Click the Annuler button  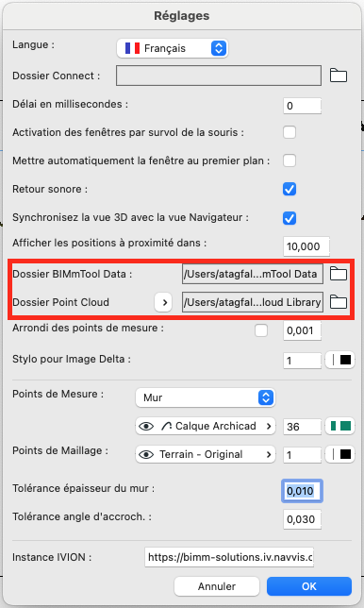coord(217,586)
